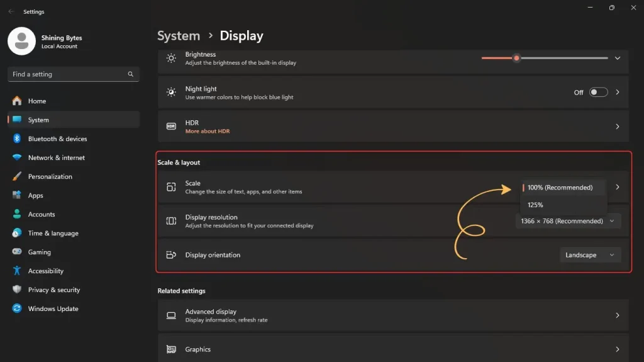Click the Accessibility figure icon

[x=17, y=271]
